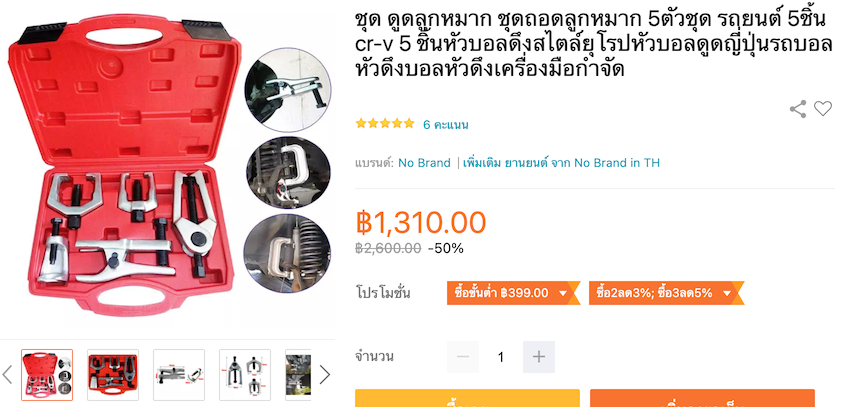Image resolution: width=846 pixels, height=407 pixels.
Task: Select first thumbnail of red tool case
Action: pos(47,375)
